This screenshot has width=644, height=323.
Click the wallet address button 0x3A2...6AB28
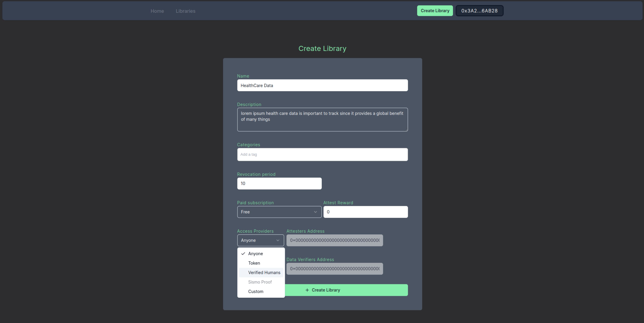tap(479, 10)
